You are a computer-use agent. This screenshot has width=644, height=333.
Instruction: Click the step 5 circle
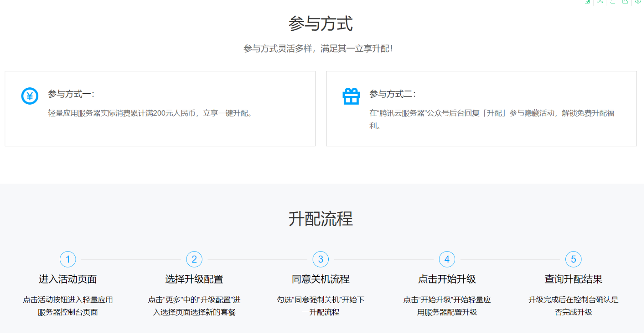click(x=573, y=259)
